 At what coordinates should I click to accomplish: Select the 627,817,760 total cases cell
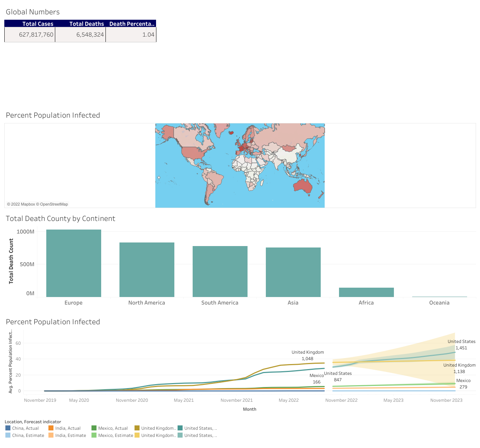coord(36,35)
